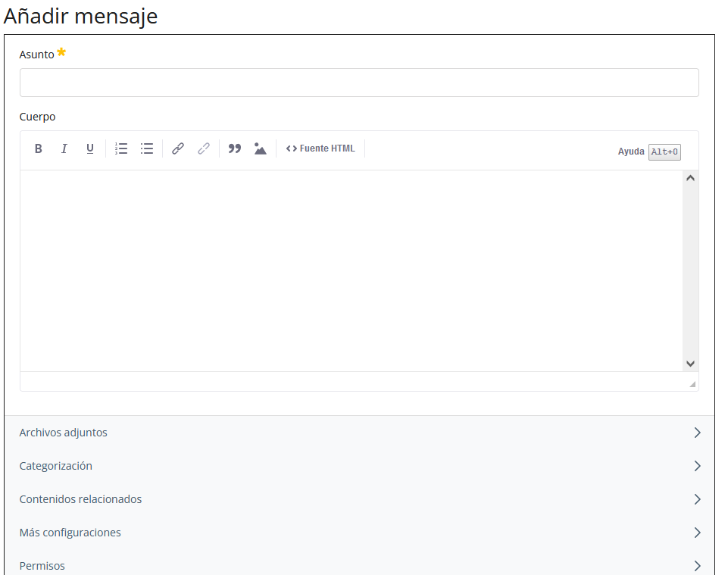Open the insert image tool
Viewport: 728px width, 575px height.
point(261,148)
